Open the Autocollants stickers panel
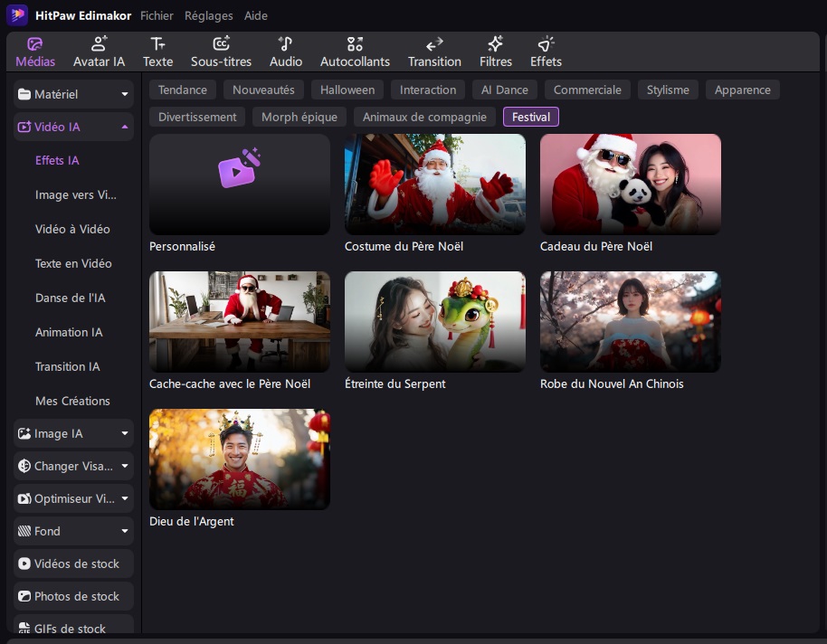 pos(355,52)
